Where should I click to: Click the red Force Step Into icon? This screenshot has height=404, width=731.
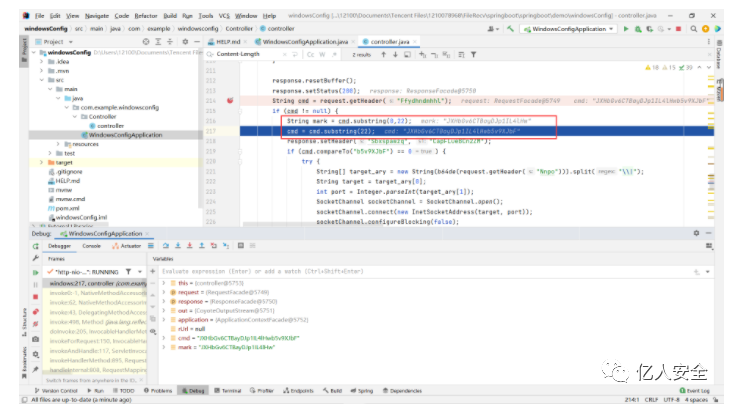[190, 246]
